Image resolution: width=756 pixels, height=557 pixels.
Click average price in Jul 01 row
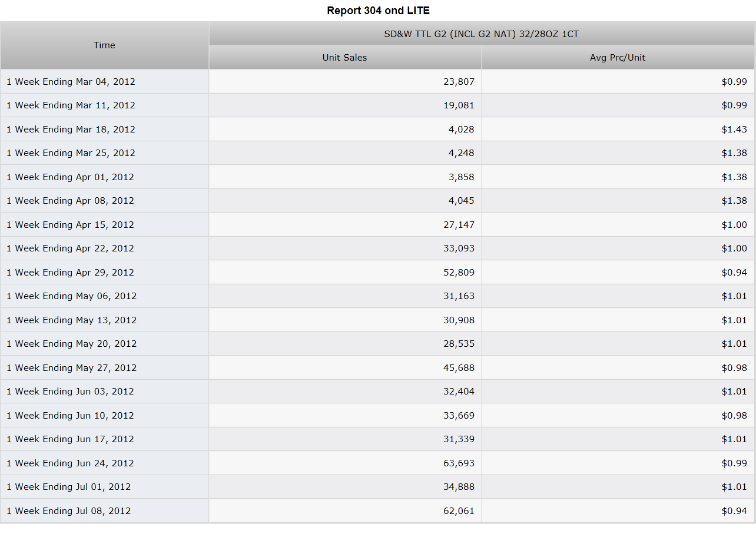(734, 487)
